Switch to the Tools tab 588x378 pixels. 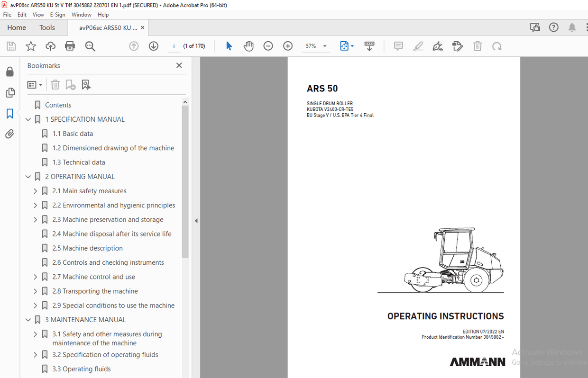click(x=47, y=27)
